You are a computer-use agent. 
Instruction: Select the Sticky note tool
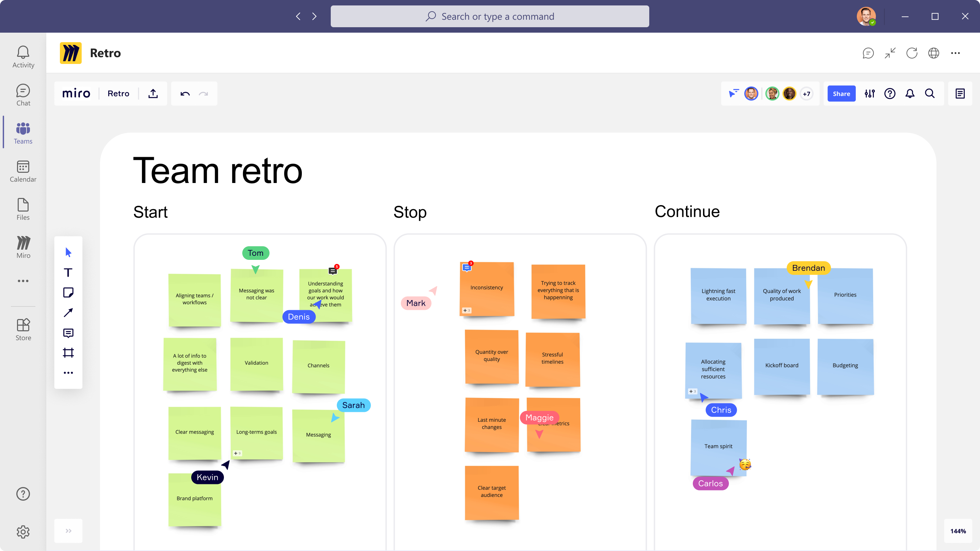(68, 293)
